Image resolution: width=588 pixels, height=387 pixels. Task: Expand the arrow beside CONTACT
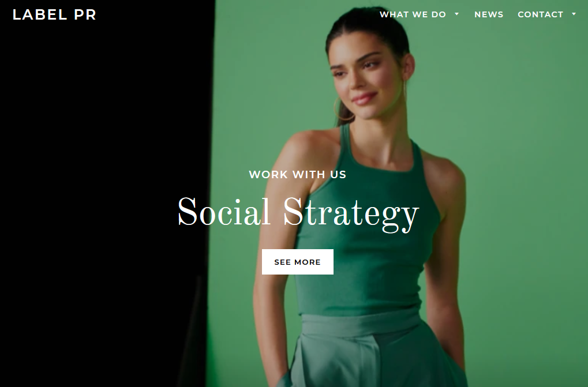tap(574, 14)
